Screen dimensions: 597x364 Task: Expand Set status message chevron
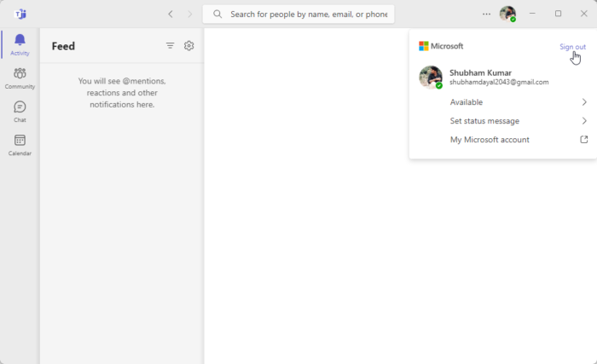click(x=584, y=121)
